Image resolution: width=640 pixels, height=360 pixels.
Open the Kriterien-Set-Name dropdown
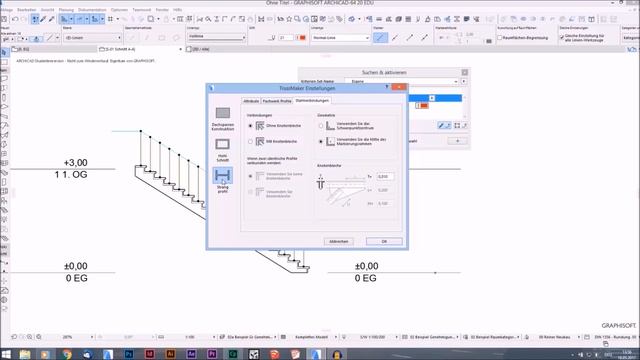pyautogui.click(x=401, y=82)
